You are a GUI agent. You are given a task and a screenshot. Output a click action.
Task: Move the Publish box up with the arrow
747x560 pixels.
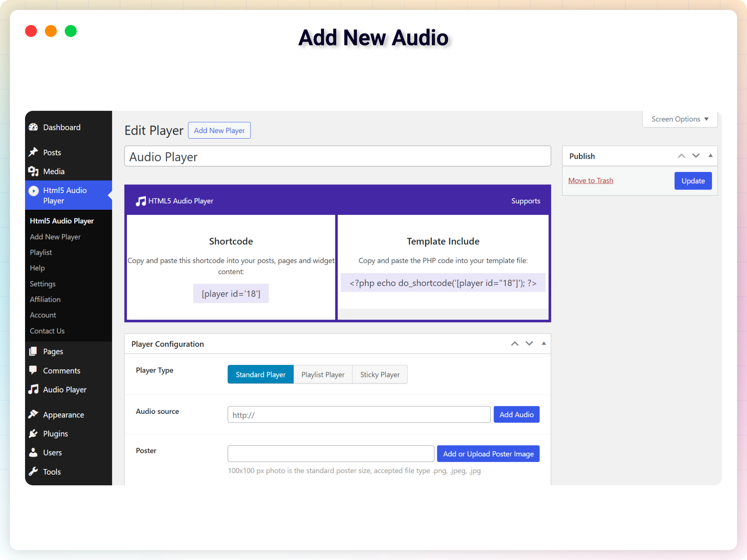(x=681, y=156)
